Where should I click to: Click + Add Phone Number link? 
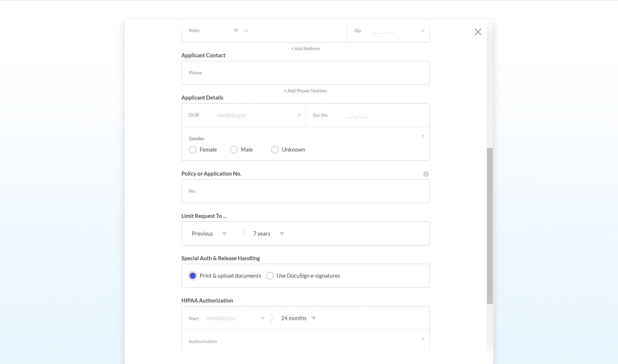click(x=305, y=91)
